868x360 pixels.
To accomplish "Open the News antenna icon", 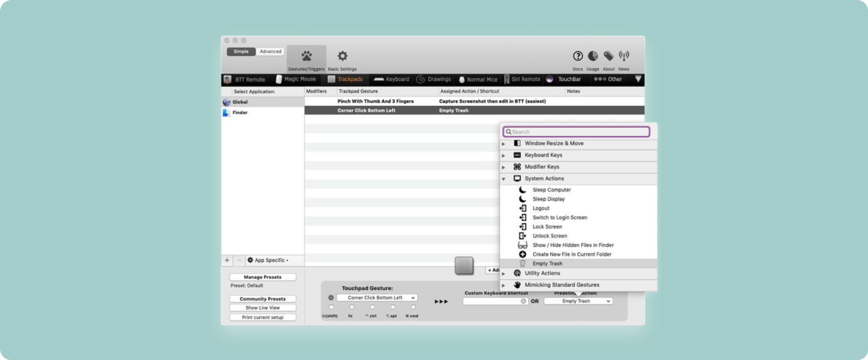I will (x=624, y=56).
